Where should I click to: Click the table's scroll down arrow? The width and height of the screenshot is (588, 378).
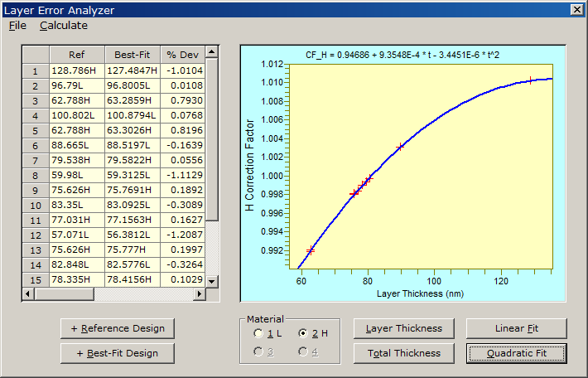click(211, 281)
